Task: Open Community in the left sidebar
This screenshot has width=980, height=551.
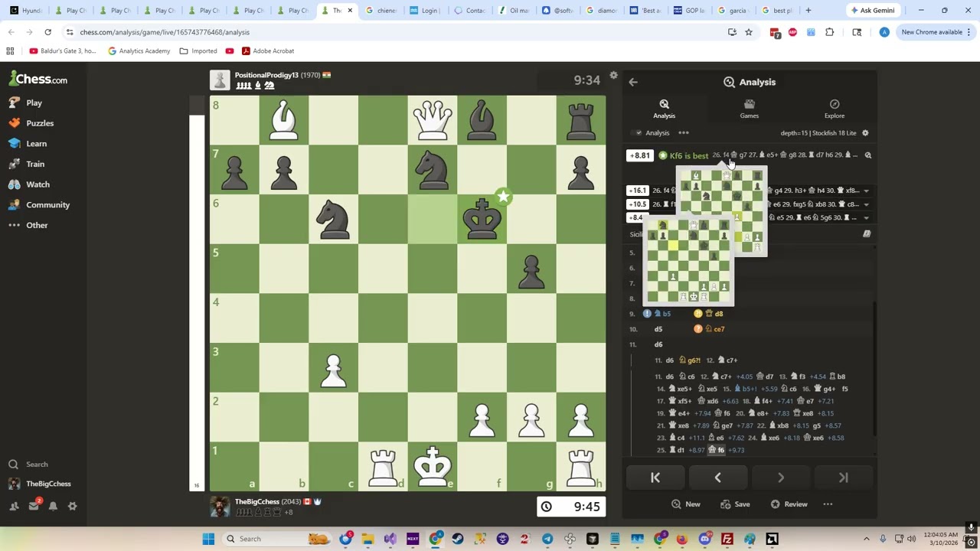Action: click(39, 205)
